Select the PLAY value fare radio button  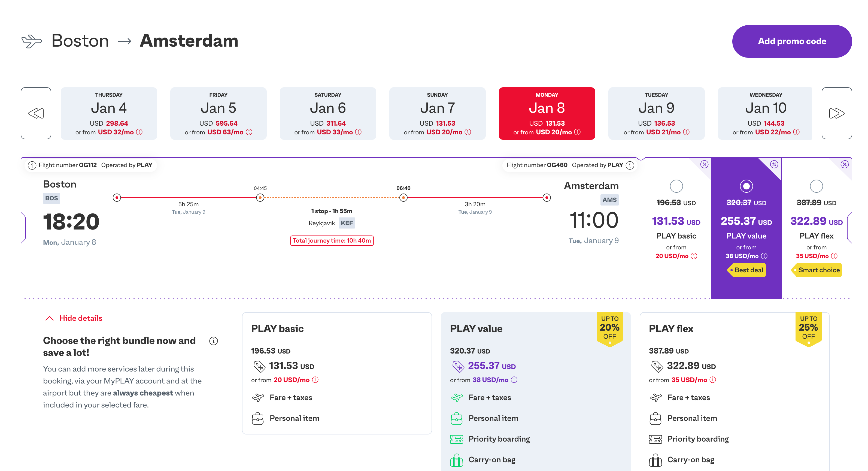click(x=746, y=186)
